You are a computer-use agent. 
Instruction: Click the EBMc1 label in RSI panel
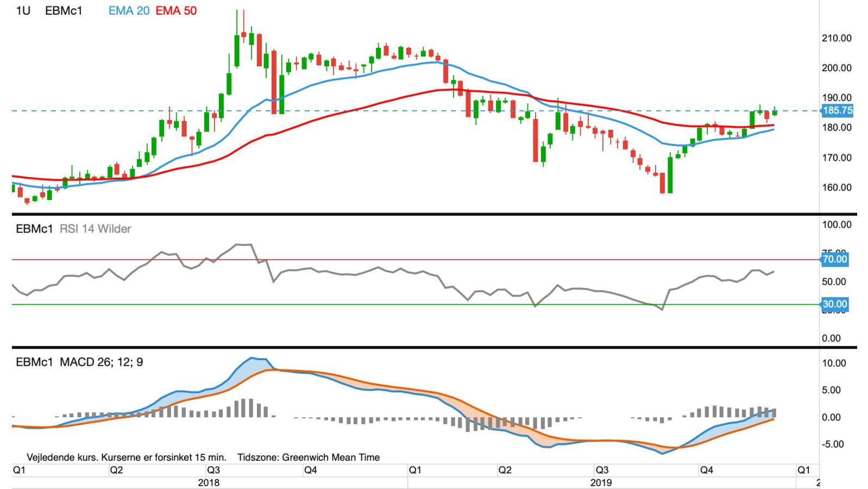34,229
